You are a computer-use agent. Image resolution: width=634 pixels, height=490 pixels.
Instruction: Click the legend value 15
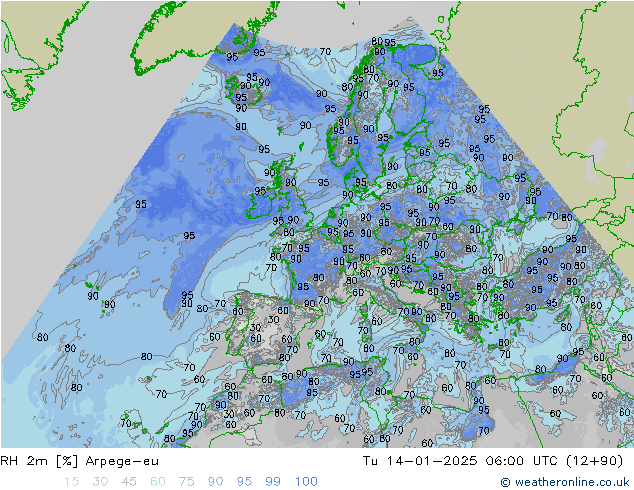pos(71,482)
